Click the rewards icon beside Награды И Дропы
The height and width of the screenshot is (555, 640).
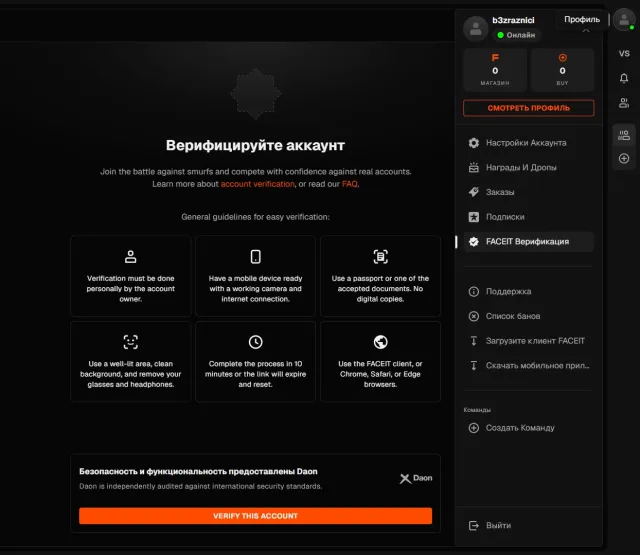click(x=473, y=167)
